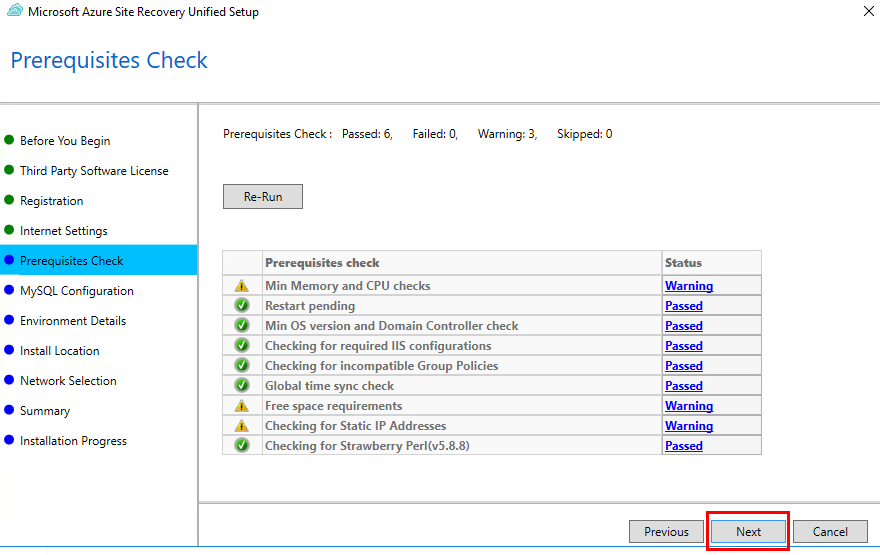
Task: Open Passed link for Global time sync check
Action: (x=684, y=386)
